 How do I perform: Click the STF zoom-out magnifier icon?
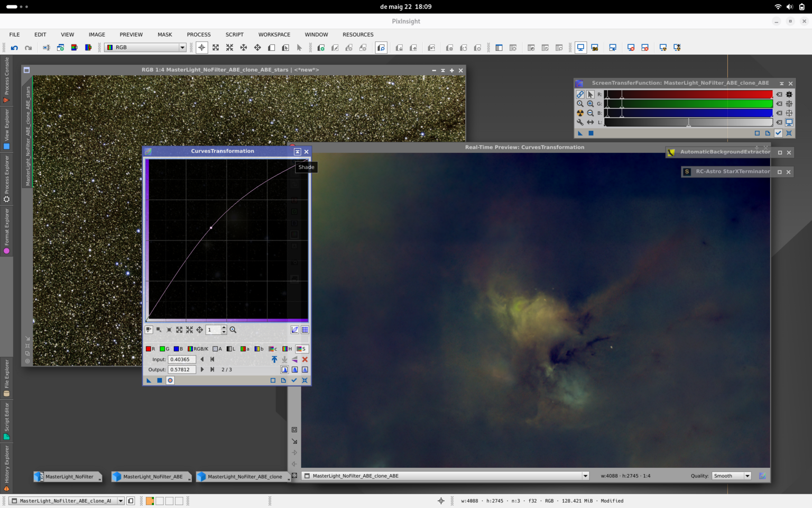click(x=590, y=113)
